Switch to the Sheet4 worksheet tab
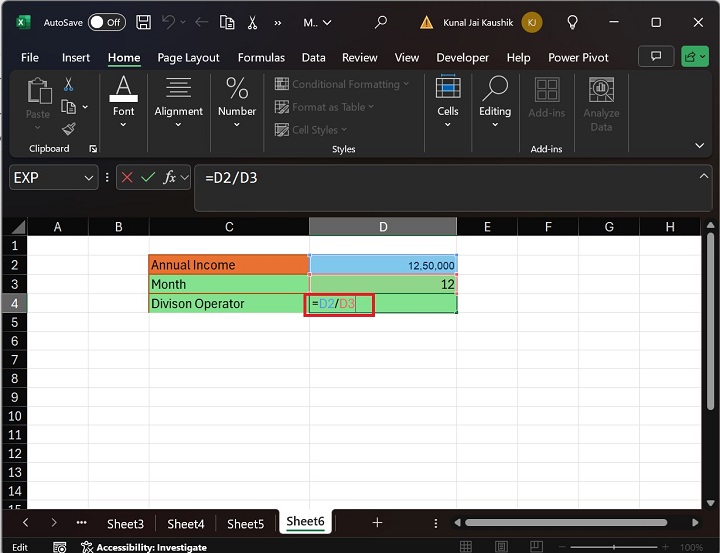Viewport: 720px width, 553px height. (x=186, y=523)
